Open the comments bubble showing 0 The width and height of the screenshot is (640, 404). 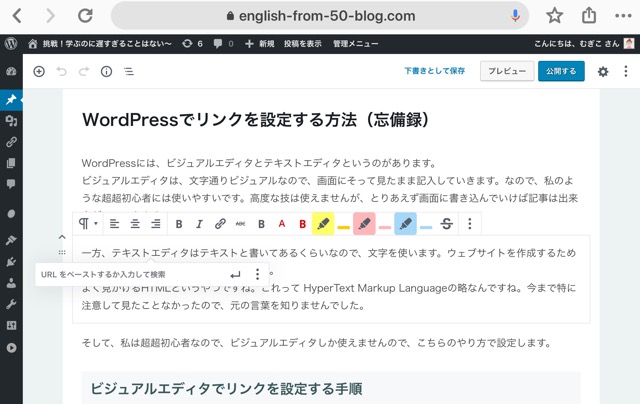pos(223,44)
